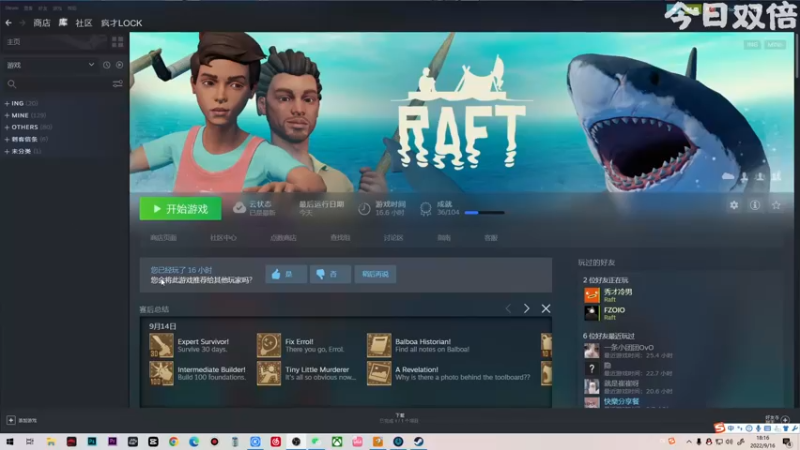Click the question-mark friend avatar
Image resolution: width=800 pixels, height=450 pixels.
point(591,368)
